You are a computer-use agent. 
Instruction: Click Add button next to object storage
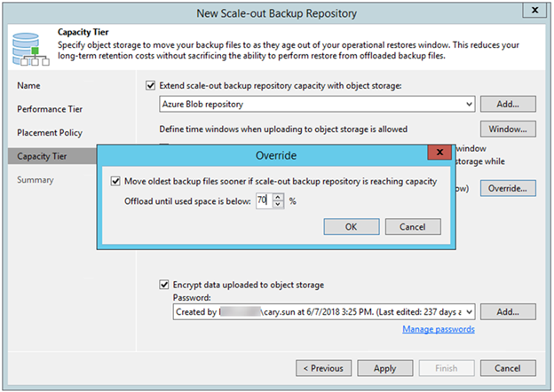(508, 105)
